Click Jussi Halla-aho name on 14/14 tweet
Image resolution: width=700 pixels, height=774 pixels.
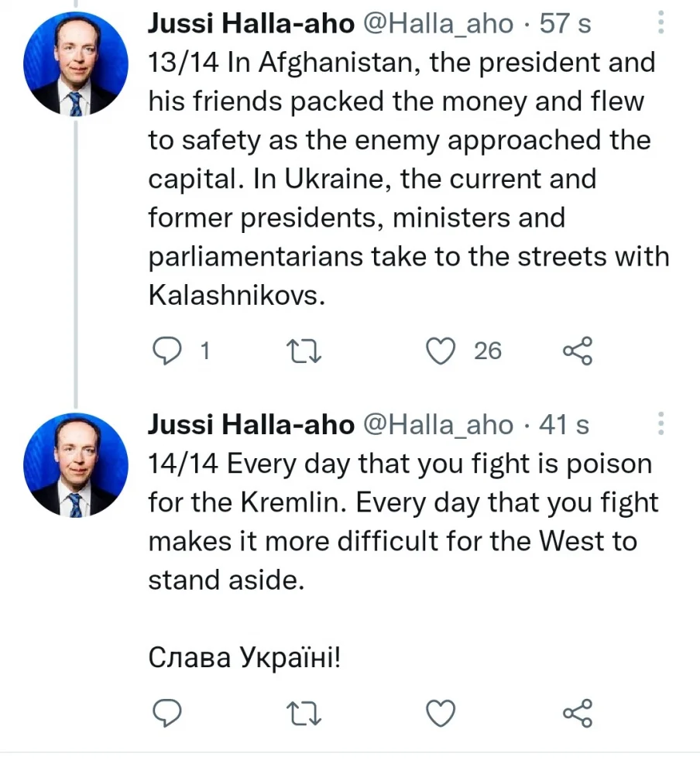[x=251, y=425]
